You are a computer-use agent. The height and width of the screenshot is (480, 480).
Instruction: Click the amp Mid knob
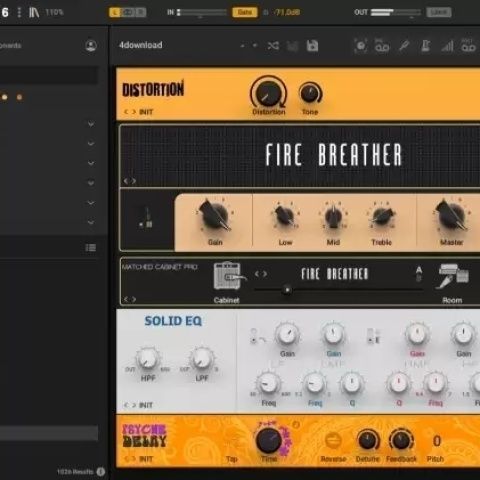click(333, 216)
